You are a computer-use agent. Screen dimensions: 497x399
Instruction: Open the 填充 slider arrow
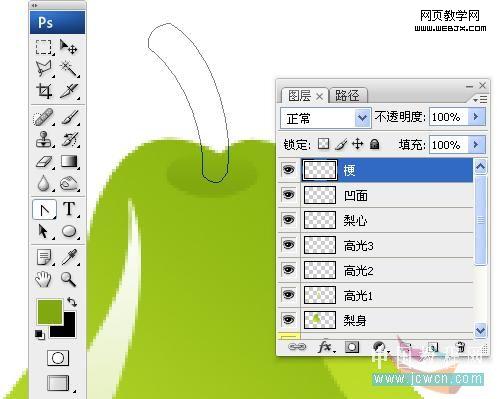pos(476,145)
